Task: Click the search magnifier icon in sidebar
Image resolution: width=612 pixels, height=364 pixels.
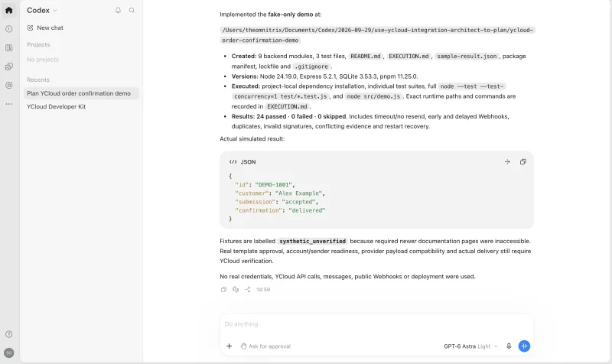Action: tap(132, 10)
